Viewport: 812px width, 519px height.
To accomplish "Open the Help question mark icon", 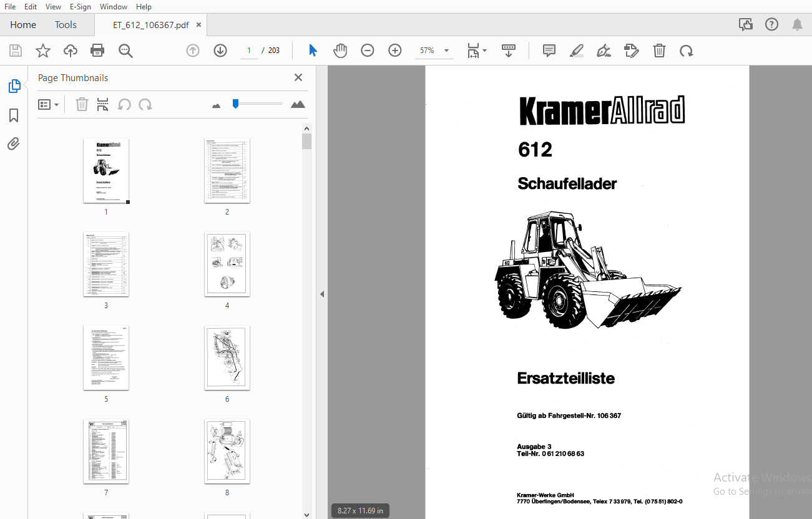I will 772,24.
